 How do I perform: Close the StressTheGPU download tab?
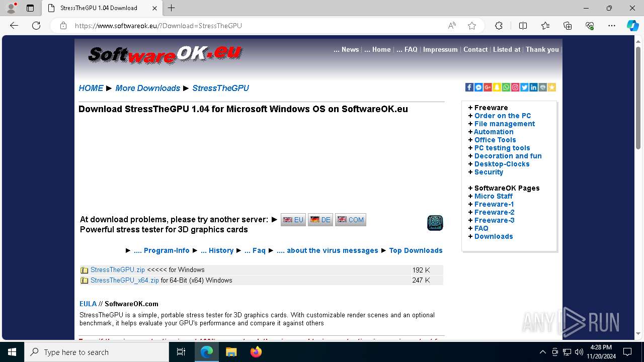154,8
